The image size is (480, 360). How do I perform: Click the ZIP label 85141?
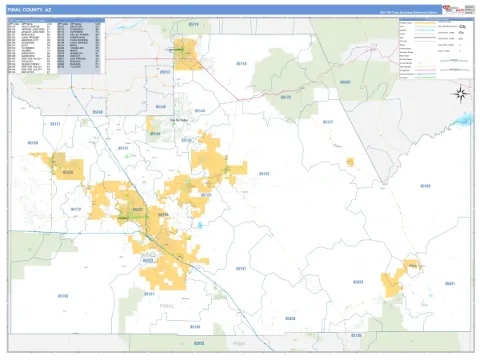(x=241, y=268)
